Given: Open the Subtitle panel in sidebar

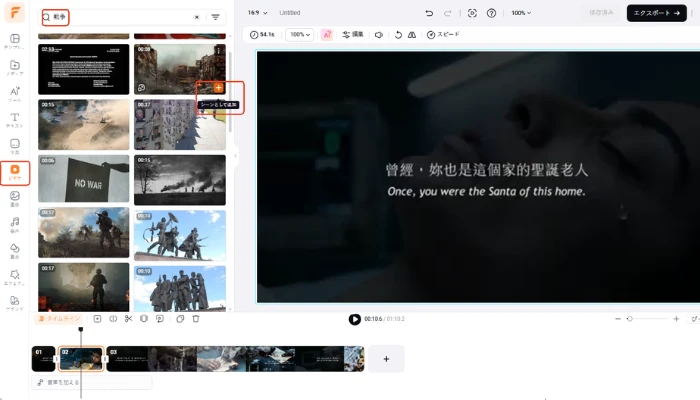Looking at the screenshot, I should coord(15,146).
